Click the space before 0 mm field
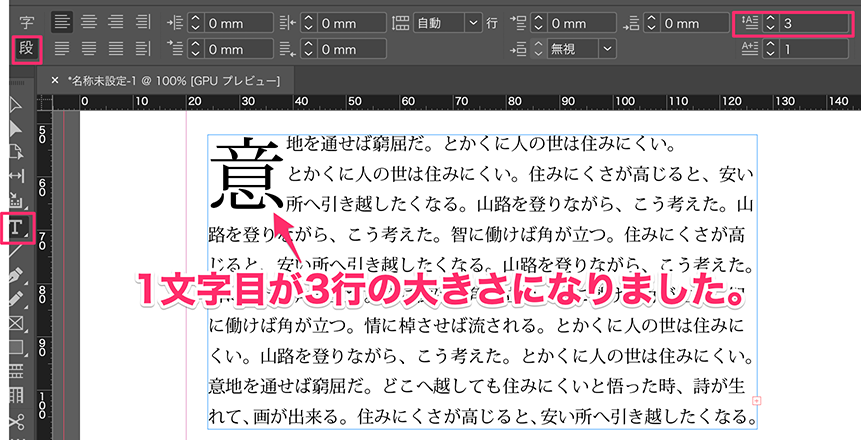The height and width of the screenshot is (440, 861). coord(581,23)
